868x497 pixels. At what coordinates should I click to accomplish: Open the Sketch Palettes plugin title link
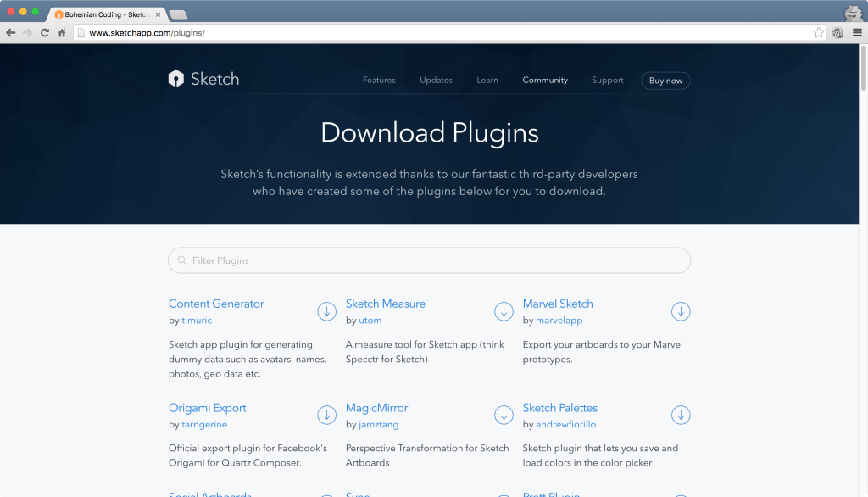coord(560,408)
